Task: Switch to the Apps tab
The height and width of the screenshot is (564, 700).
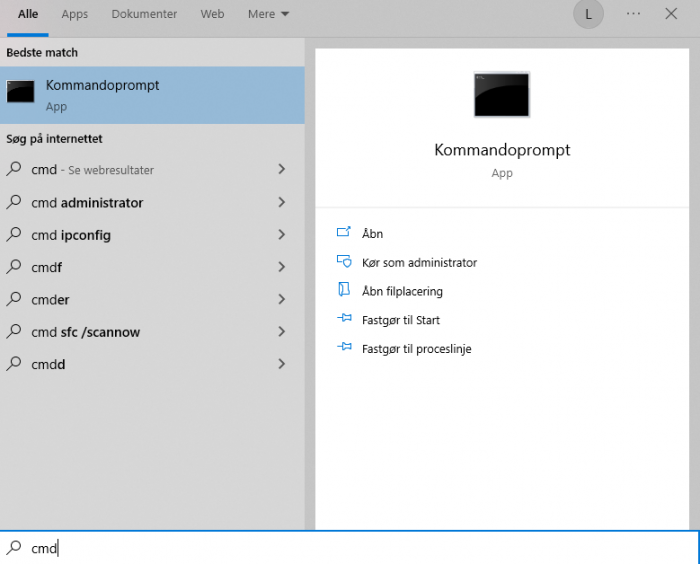Action: 75,14
